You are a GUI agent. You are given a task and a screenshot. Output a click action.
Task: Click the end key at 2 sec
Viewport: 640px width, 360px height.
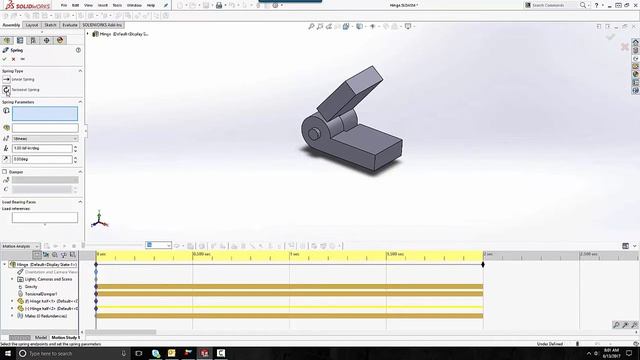coord(483,264)
